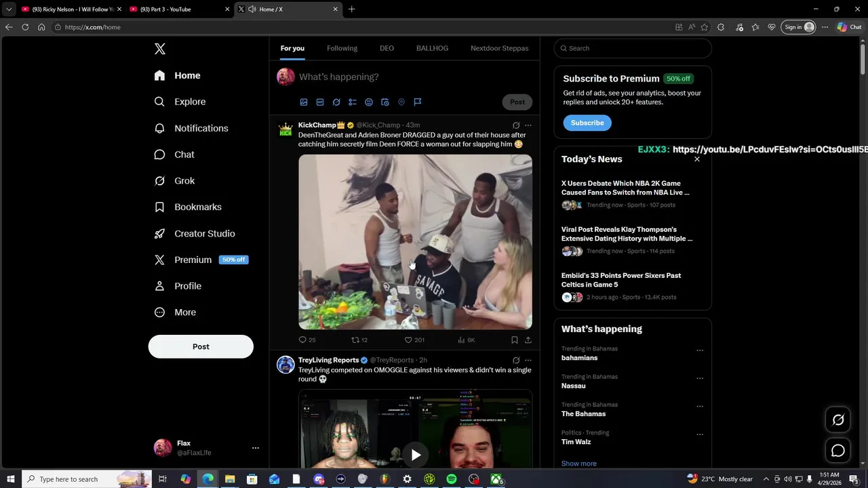The height and width of the screenshot is (488, 868).
Task: Add a GIF to the new post
Action: point(320,102)
